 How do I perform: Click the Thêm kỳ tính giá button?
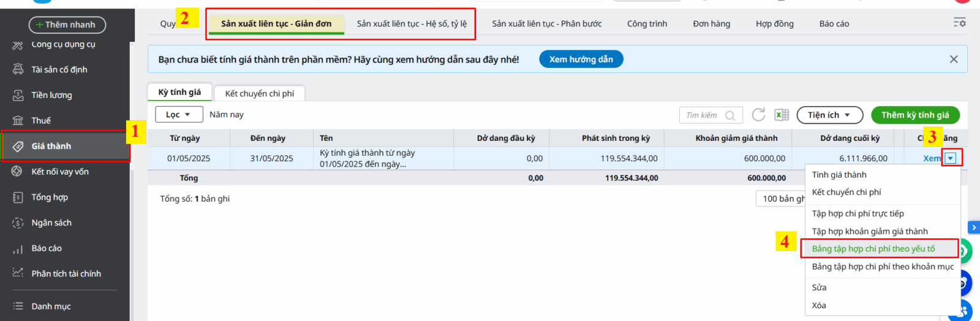[x=915, y=115]
